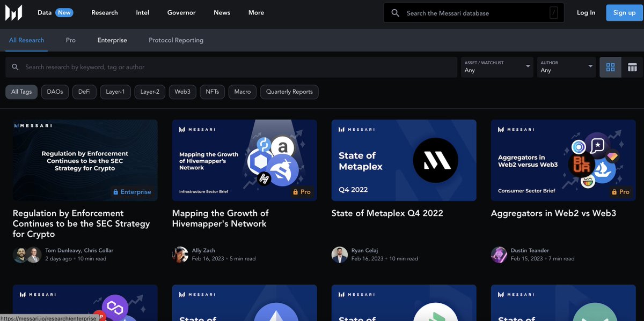Image resolution: width=644 pixels, height=321 pixels.
Task: Open the Research menu
Action: click(x=105, y=12)
